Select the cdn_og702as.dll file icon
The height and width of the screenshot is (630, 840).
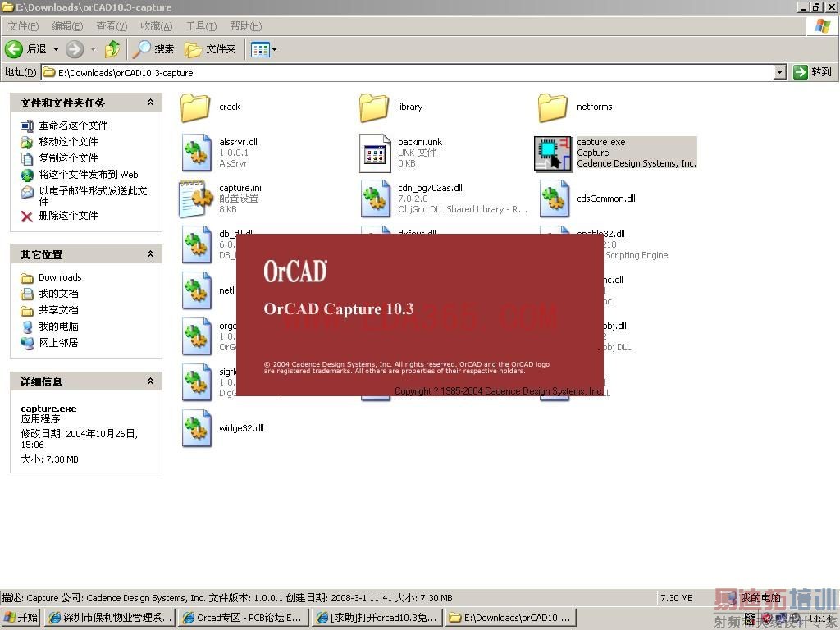pos(375,199)
